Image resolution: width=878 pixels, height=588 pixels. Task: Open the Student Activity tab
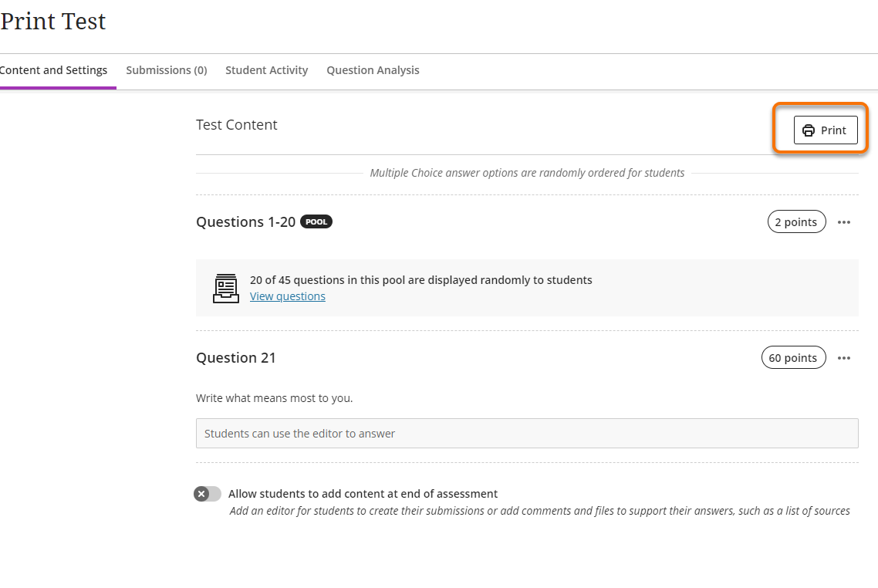coord(266,70)
